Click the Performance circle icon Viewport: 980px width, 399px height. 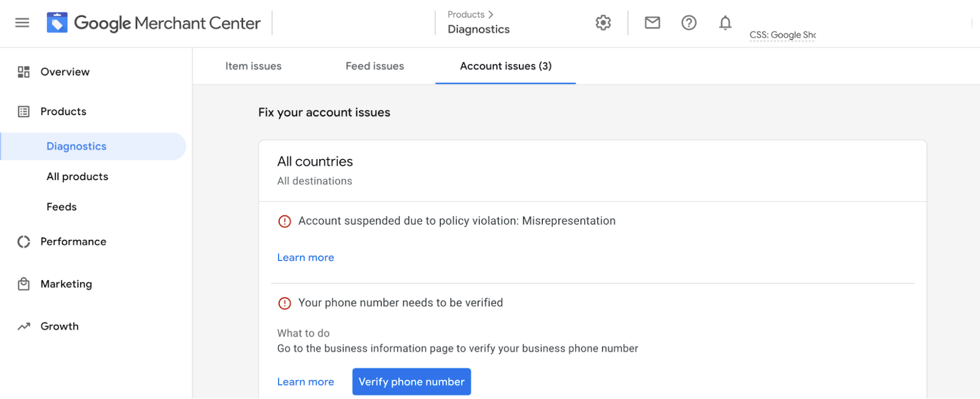tap(24, 242)
